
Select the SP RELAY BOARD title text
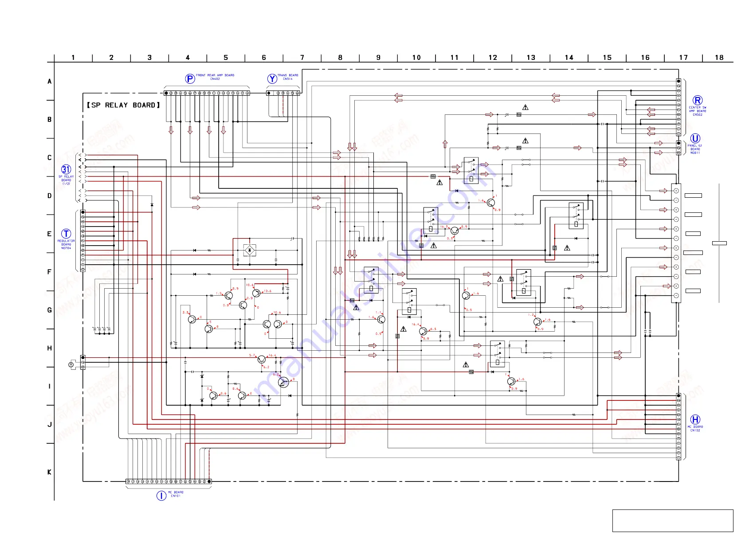pyautogui.click(x=123, y=105)
